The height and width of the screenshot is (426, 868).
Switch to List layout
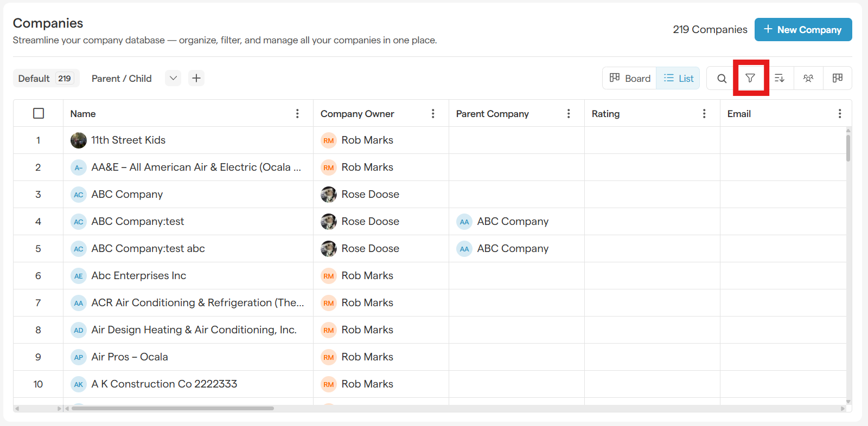[x=679, y=79]
